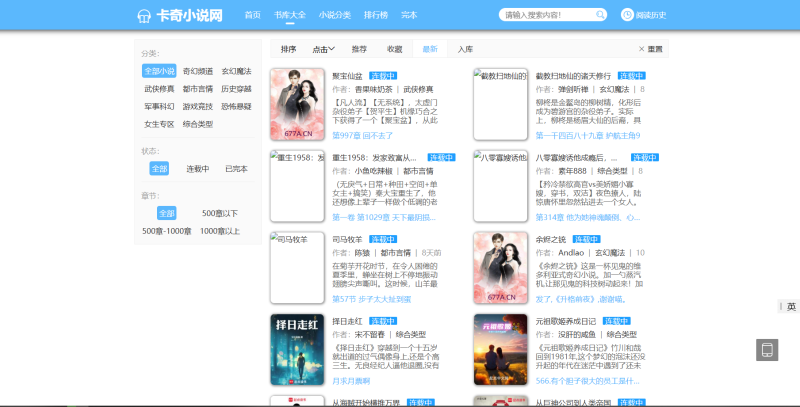This screenshot has height=407, width=800.
Task: Select category 奇幻频道
Action: coord(198,71)
